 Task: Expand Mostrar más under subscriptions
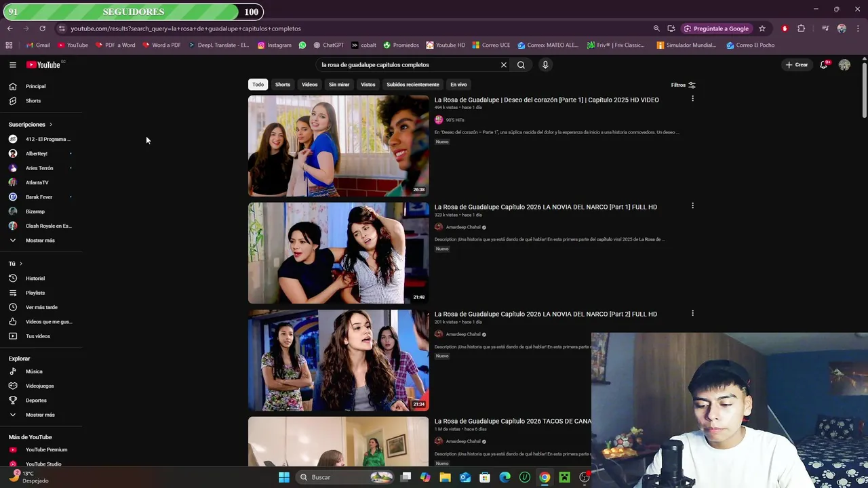[x=41, y=241]
